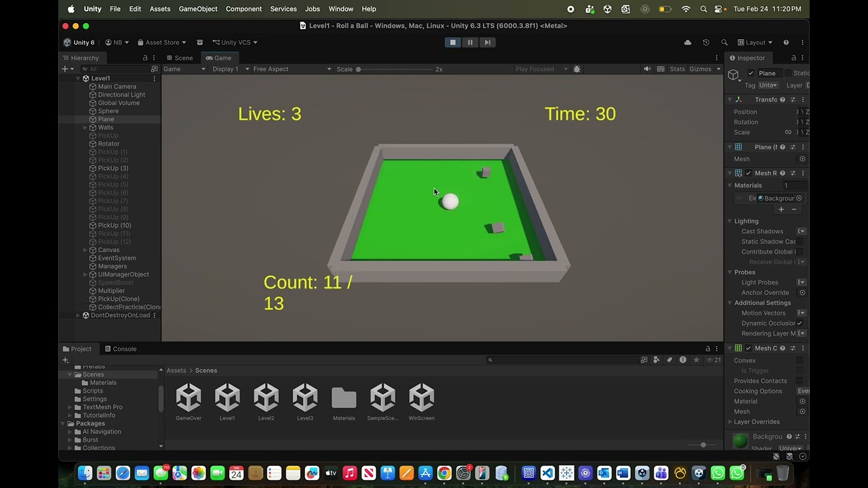868x488 pixels.
Task: Expand UIManagerObject in Hierarchy
Action: pos(85,274)
